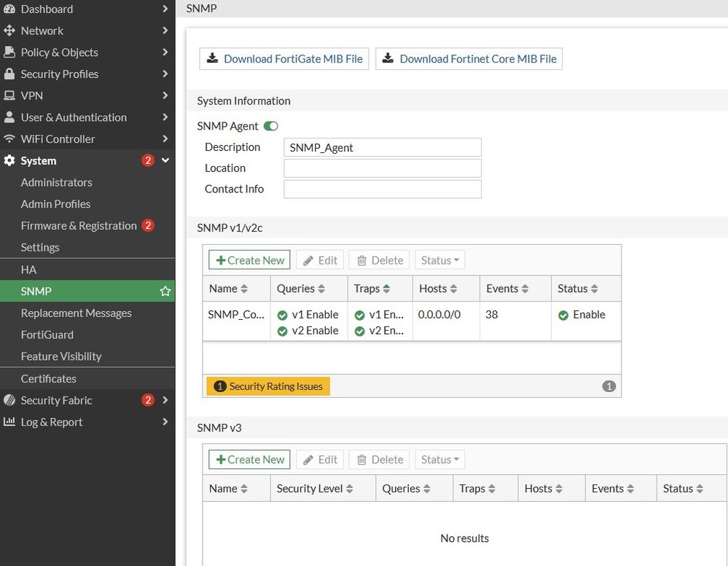The height and width of the screenshot is (566, 728).
Task: Click the star favorite icon beside SNMP
Action: [x=165, y=291]
